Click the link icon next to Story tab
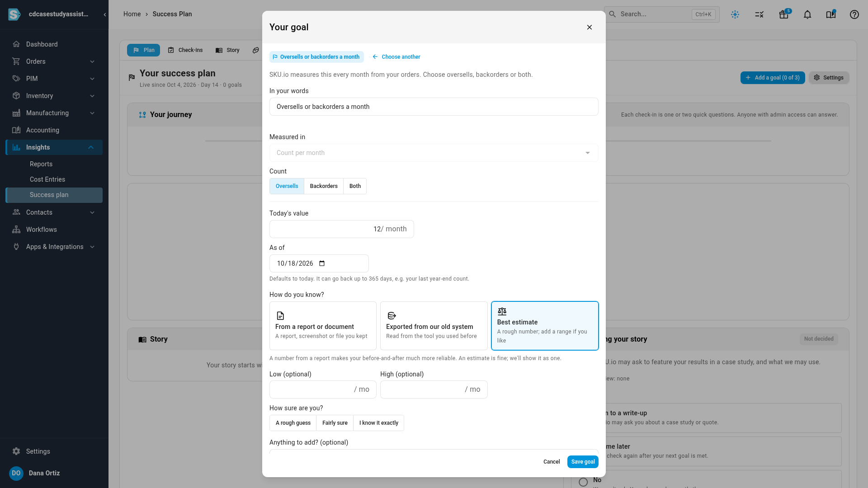Image resolution: width=868 pixels, height=488 pixels. (256, 50)
